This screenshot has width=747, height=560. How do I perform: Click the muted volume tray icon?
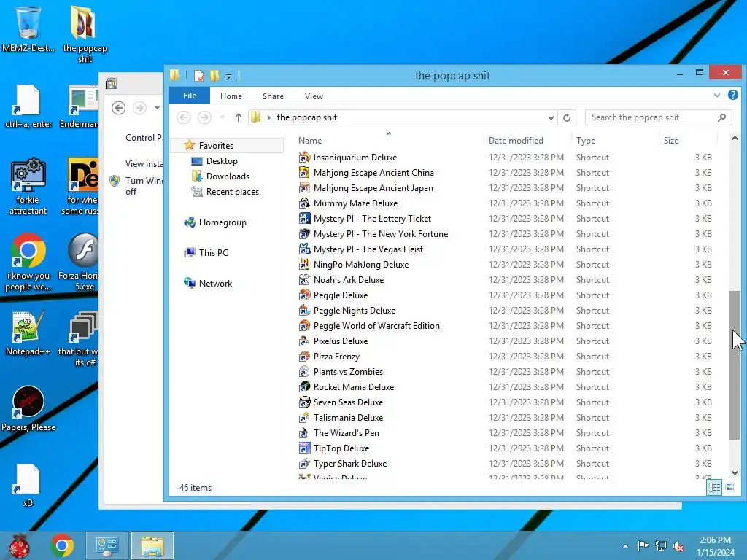click(678, 546)
